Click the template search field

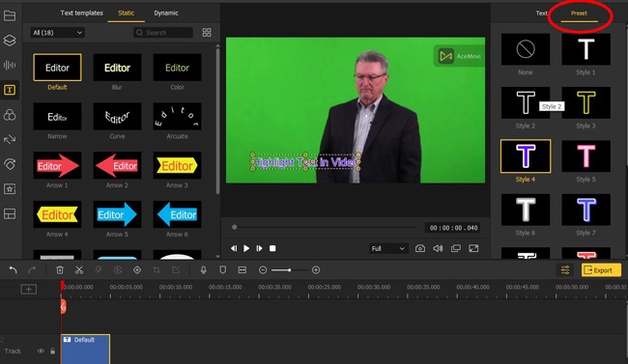coord(163,33)
